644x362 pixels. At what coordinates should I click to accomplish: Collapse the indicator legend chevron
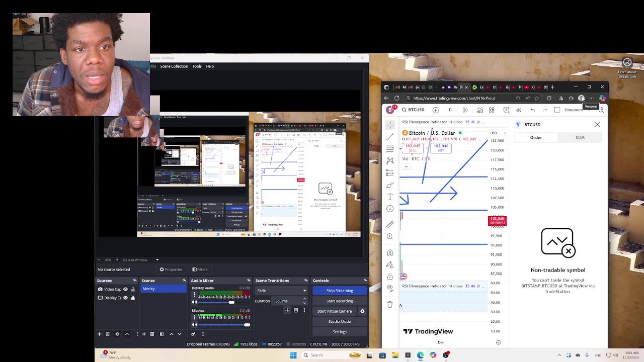406,166
